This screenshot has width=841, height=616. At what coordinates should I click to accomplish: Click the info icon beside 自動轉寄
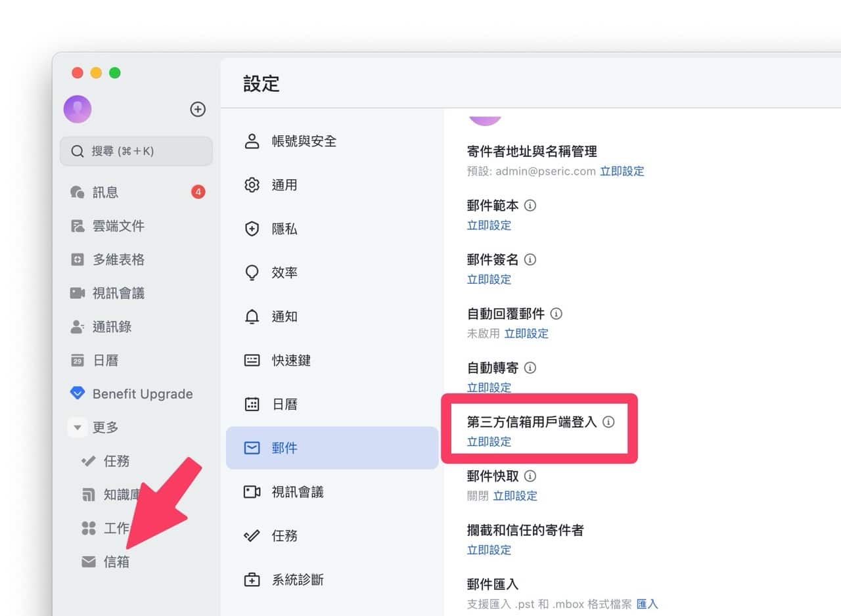pyautogui.click(x=530, y=368)
